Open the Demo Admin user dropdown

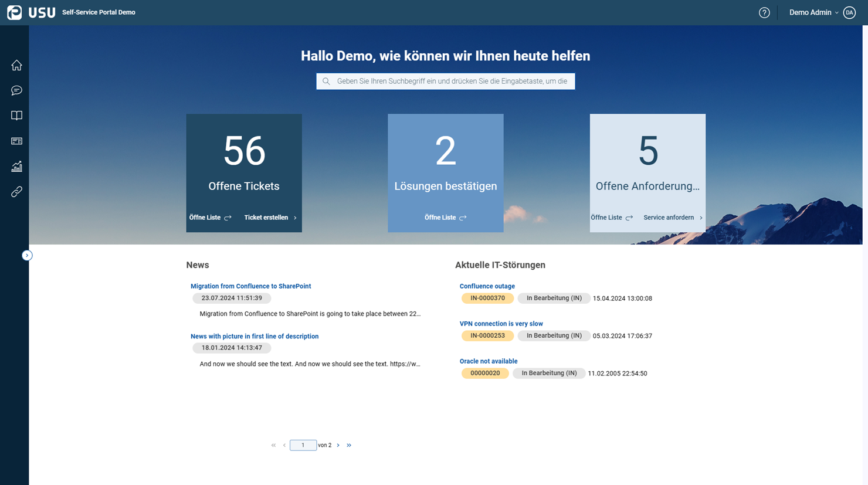point(813,12)
